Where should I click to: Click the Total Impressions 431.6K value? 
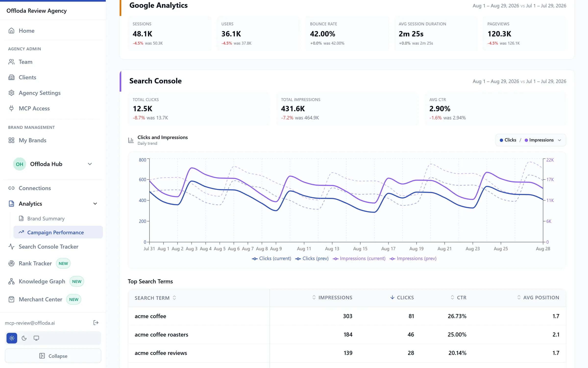(x=293, y=108)
